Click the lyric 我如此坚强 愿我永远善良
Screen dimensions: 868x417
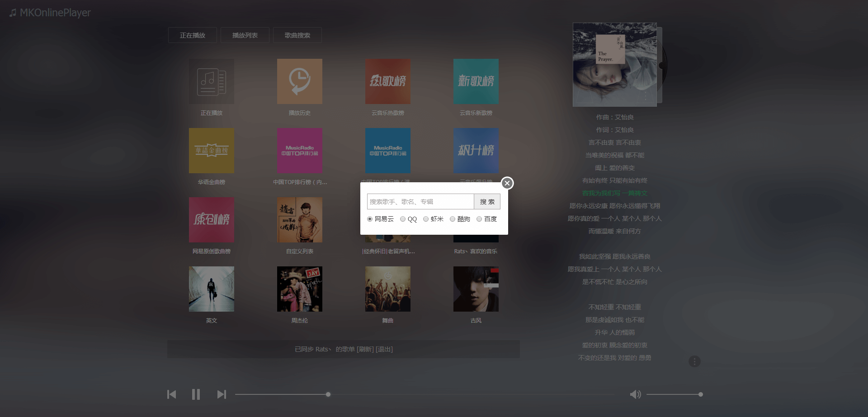[615, 256]
